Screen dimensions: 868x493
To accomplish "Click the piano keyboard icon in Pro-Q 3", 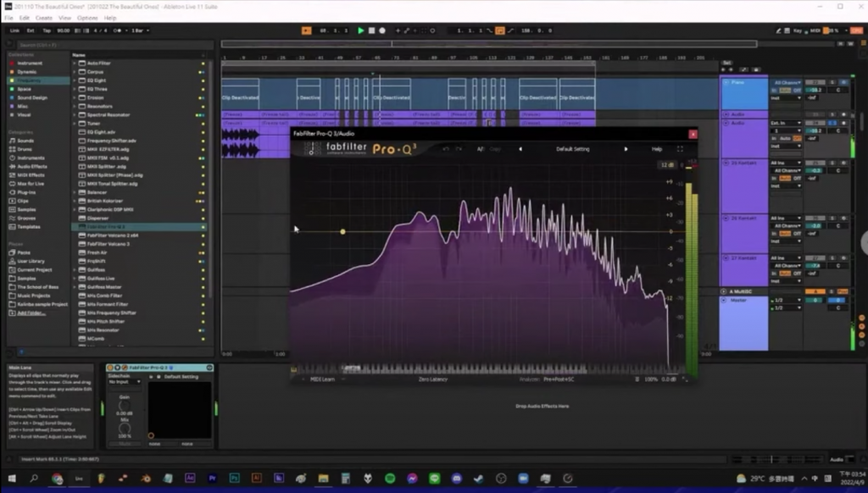I will (x=294, y=369).
